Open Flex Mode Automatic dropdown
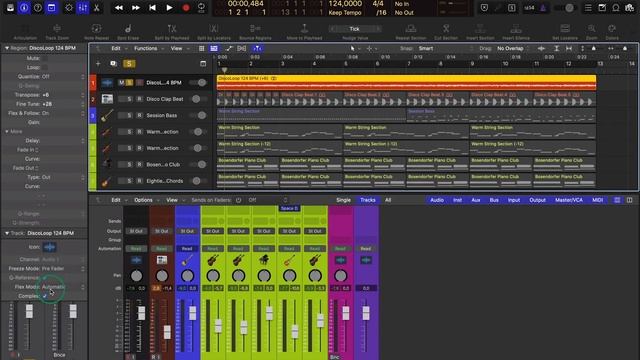The width and height of the screenshot is (640, 360). pyautogui.click(x=64, y=287)
